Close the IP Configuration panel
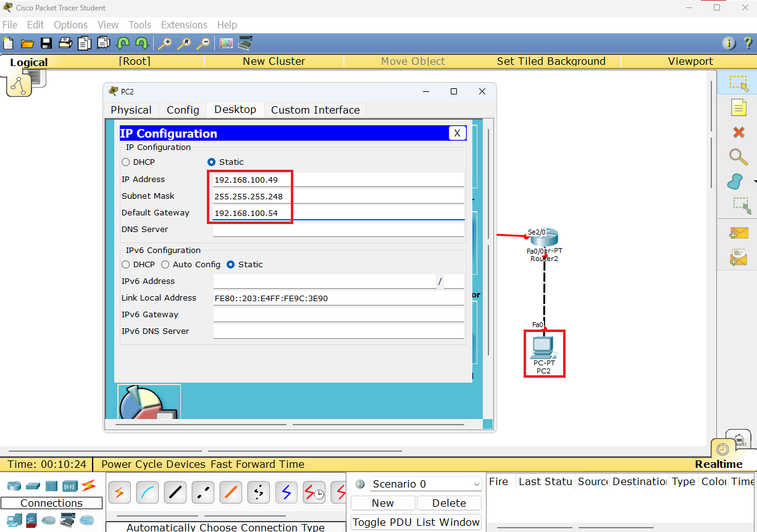Image resolution: width=757 pixels, height=532 pixels. click(457, 133)
